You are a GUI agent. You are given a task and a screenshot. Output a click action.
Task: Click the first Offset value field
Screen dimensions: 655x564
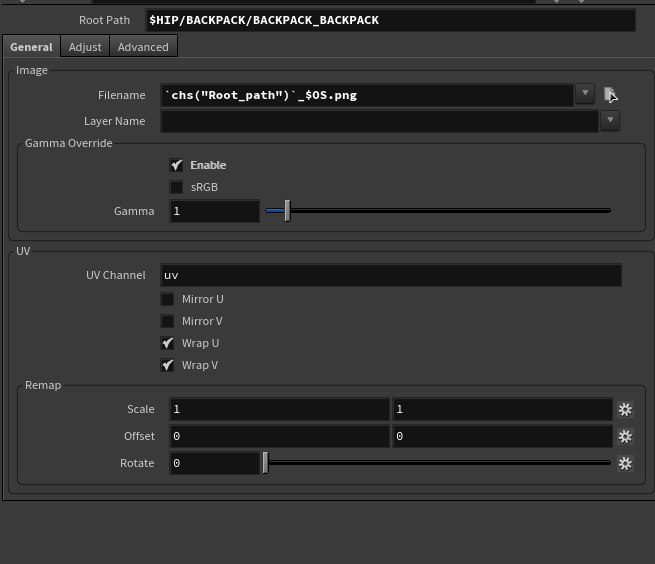(x=279, y=436)
